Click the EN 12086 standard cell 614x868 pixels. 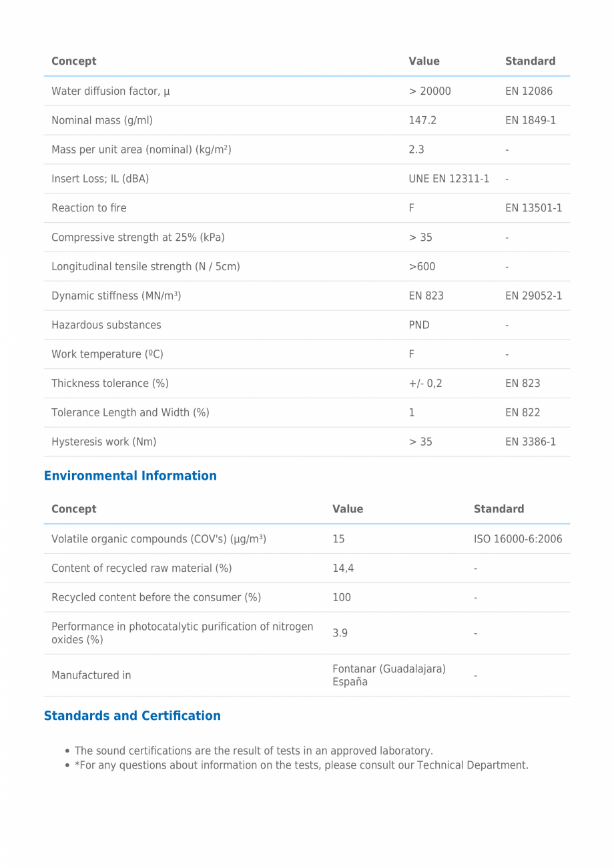click(529, 91)
